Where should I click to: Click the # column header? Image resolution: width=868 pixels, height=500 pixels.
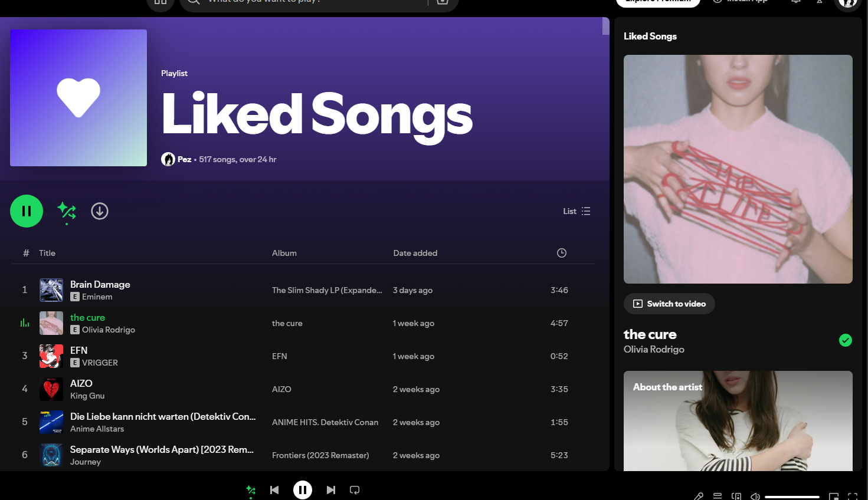point(26,253)
